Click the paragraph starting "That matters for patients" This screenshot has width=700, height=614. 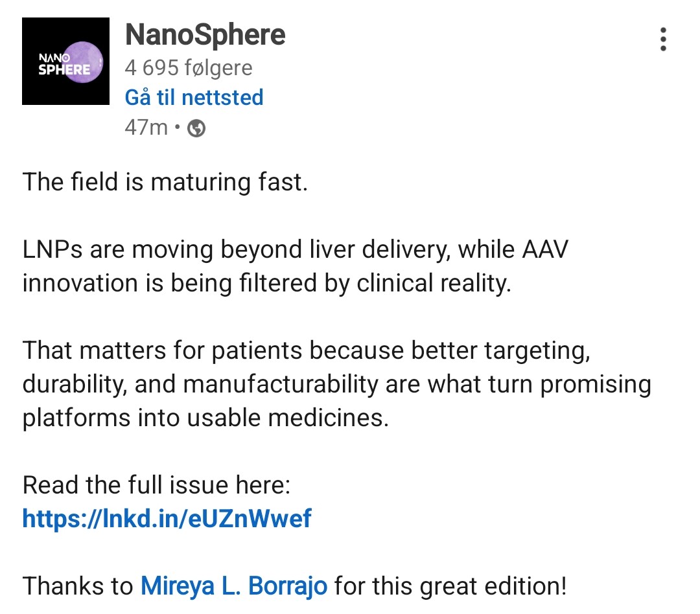[336, 384]
